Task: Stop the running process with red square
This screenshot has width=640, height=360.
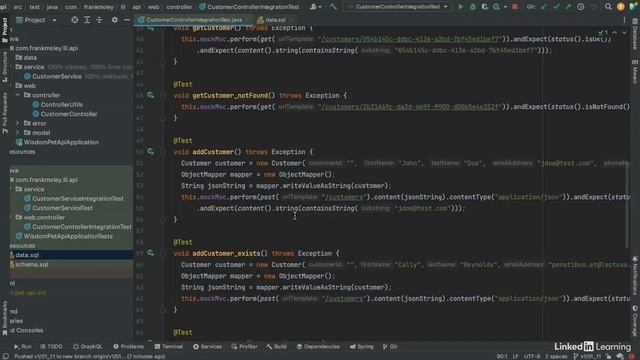Action: (x=515, y=7)
